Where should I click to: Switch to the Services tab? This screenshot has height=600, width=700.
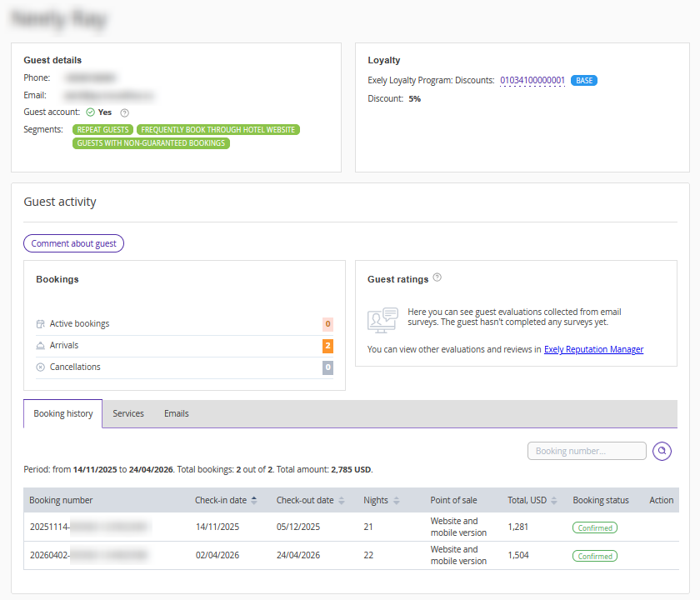coord(128,414)
